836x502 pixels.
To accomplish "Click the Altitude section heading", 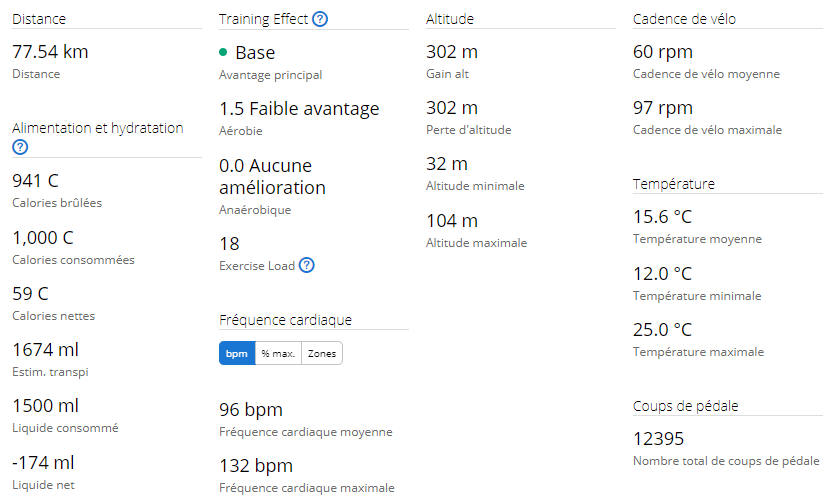I will (x=449, y=19).
